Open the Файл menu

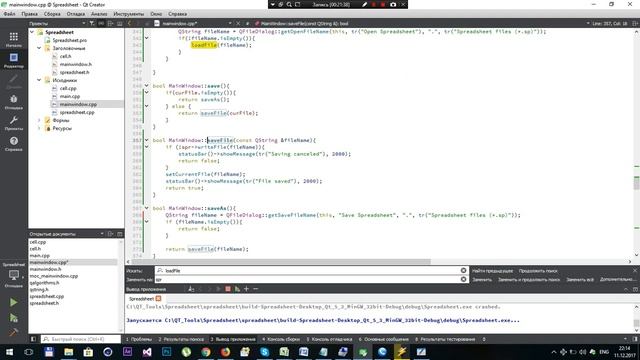(x=9, y=14)
